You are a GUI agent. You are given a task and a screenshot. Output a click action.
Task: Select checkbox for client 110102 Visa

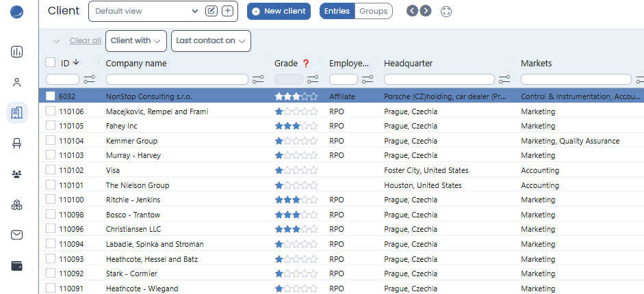click(x=51, y=170)
